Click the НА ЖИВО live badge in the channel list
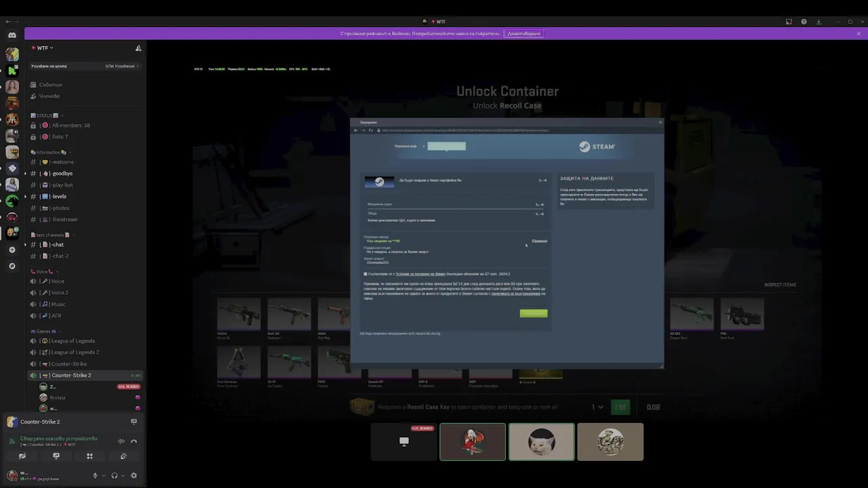868x488 pixels. click(x=129, y=386)
